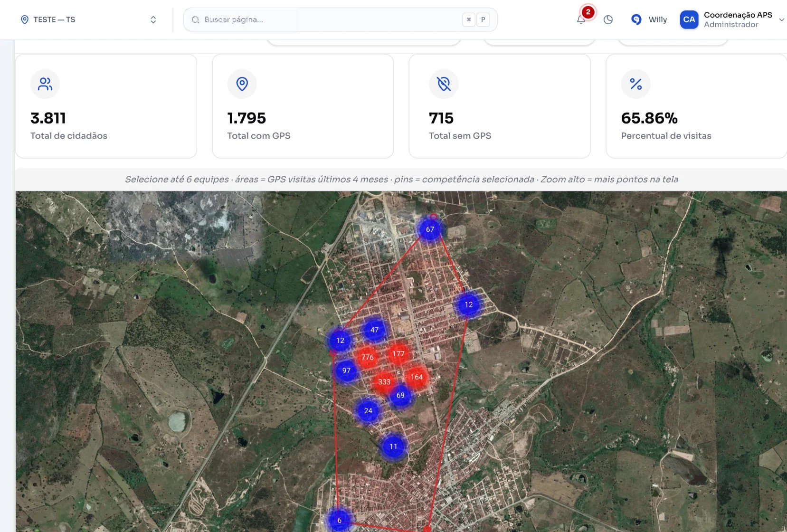Click the blue cluster marker 67
787x532 pixels.
430,229
